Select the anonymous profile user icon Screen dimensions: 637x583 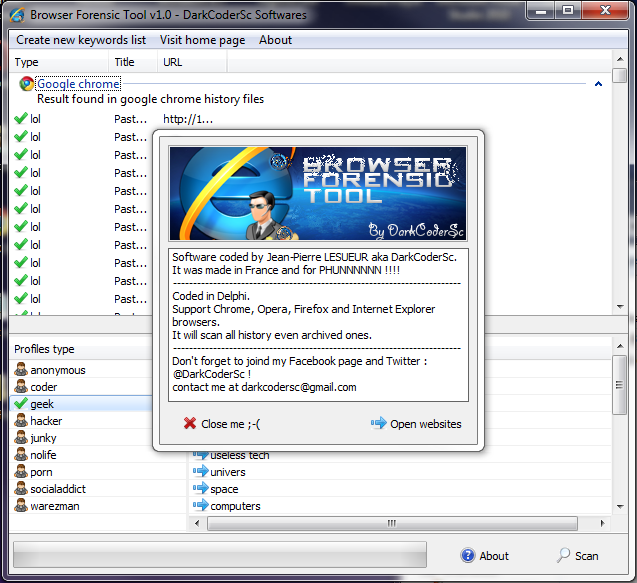pyautogui.click(x=21, y=370)
